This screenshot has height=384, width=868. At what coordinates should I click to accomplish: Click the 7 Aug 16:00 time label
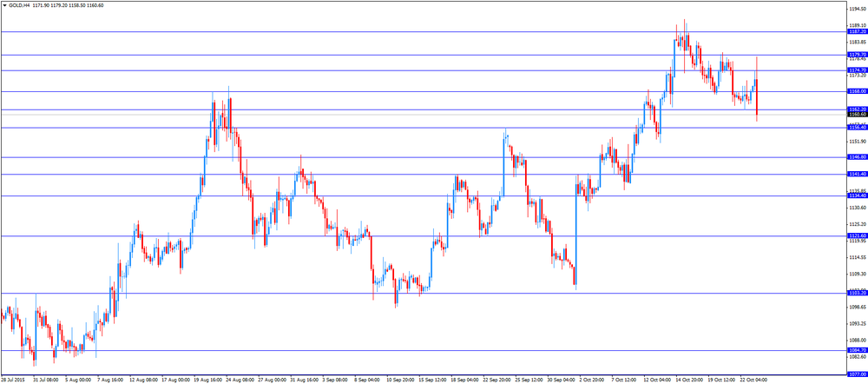[110, 381]
